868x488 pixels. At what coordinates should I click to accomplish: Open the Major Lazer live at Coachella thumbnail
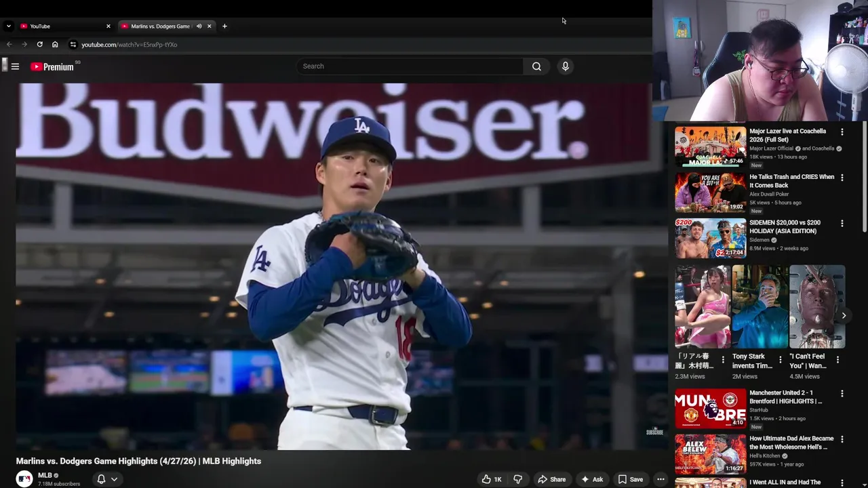point(710,146)
